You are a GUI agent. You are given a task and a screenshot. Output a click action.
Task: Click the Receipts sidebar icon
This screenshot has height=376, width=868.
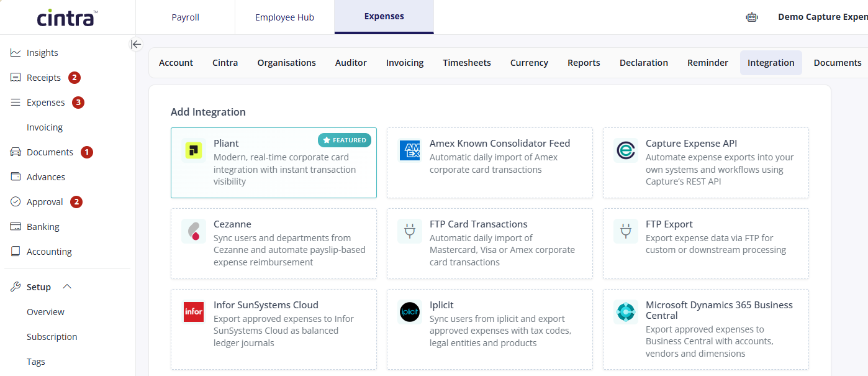[x=16, y=78]
